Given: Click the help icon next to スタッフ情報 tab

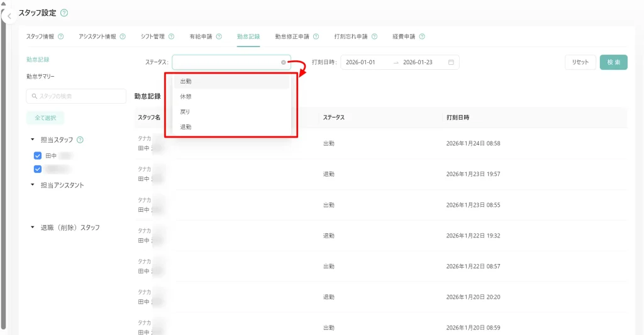Looking at the screenshot, I should pos(61,36).
